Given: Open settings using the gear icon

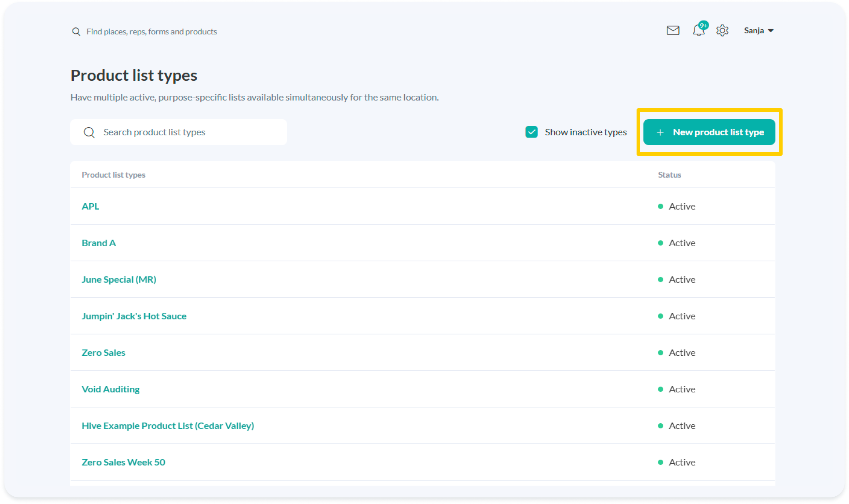Looking at the screenshot, I should coord(722,30).
